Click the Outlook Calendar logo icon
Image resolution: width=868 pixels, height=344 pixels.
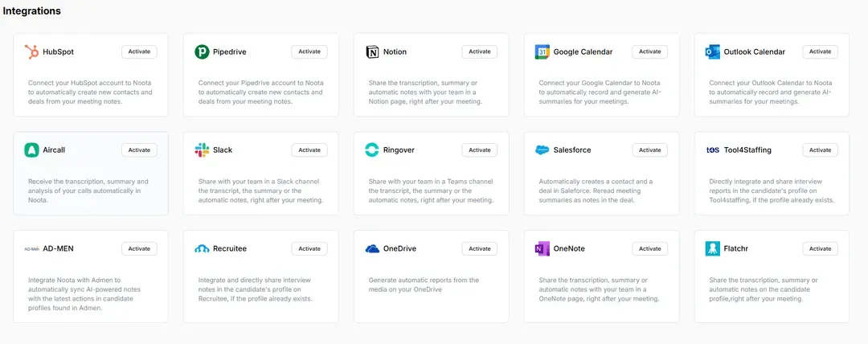(712, 52)
